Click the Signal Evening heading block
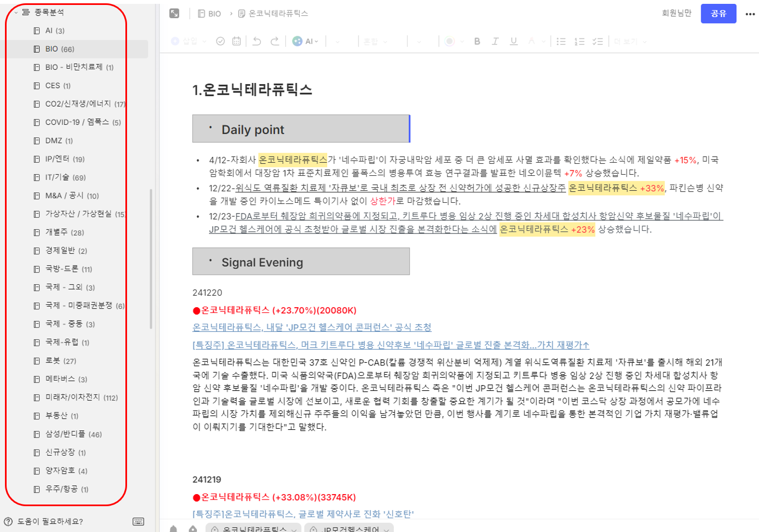 [301, 262]
